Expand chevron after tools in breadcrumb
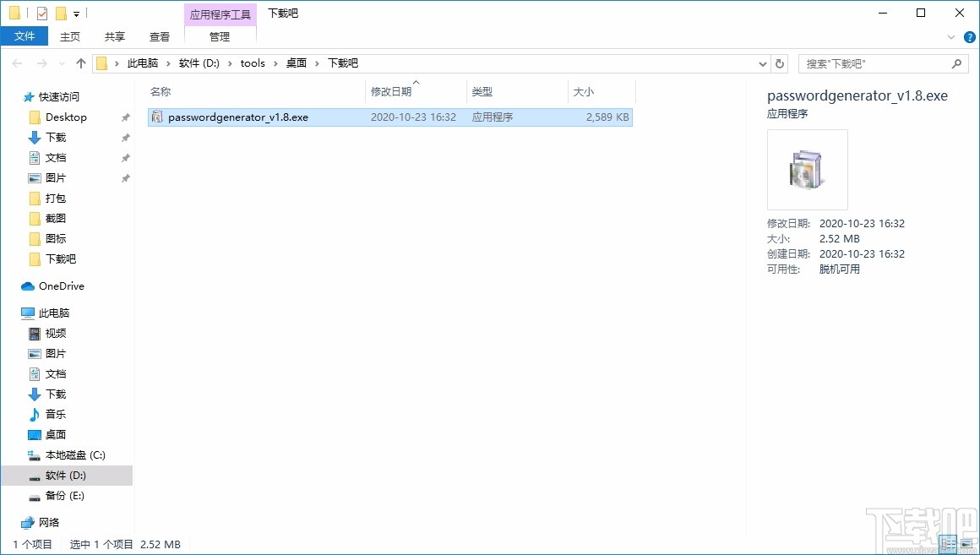 [x=275, y=63]
